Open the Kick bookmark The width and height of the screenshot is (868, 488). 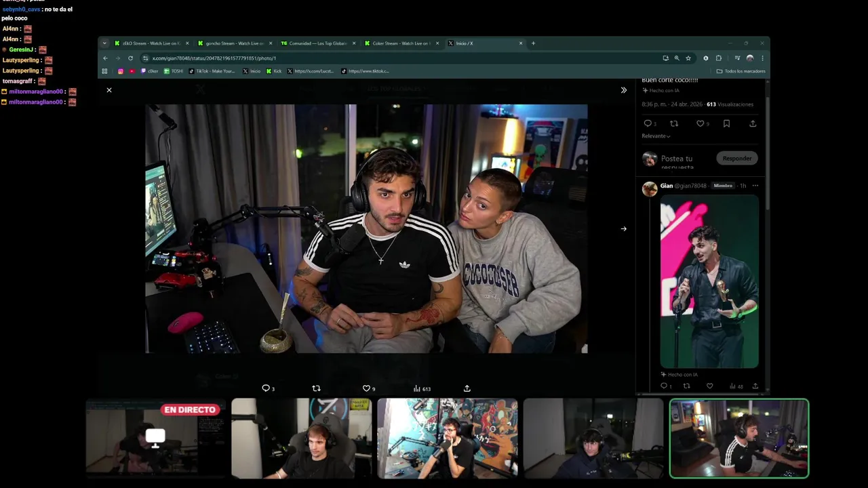pos(274,71)
